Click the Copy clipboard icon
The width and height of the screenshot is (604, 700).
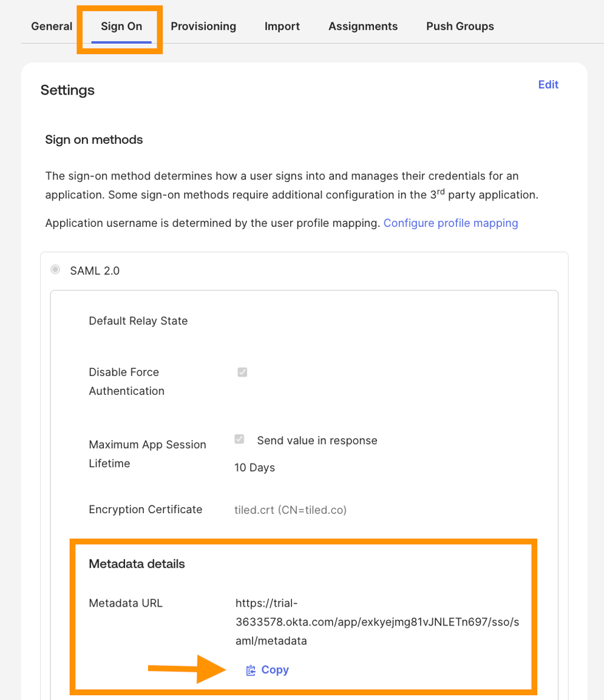[x=251, y=670]
